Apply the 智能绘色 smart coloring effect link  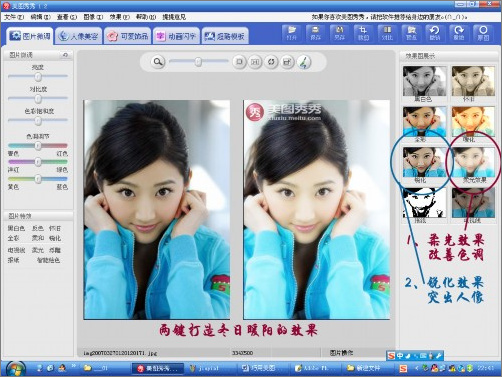click(x=48, y=260)
